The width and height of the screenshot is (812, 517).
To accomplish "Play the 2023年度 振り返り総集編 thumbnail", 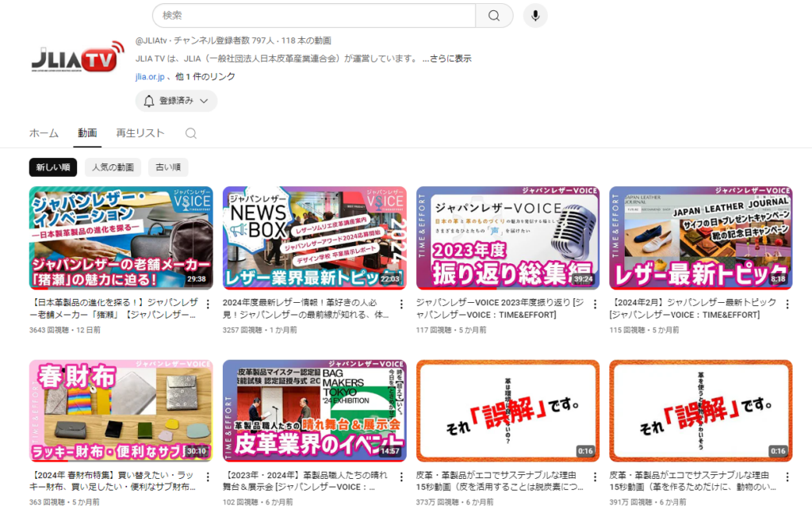I will (x=507, y=238).
